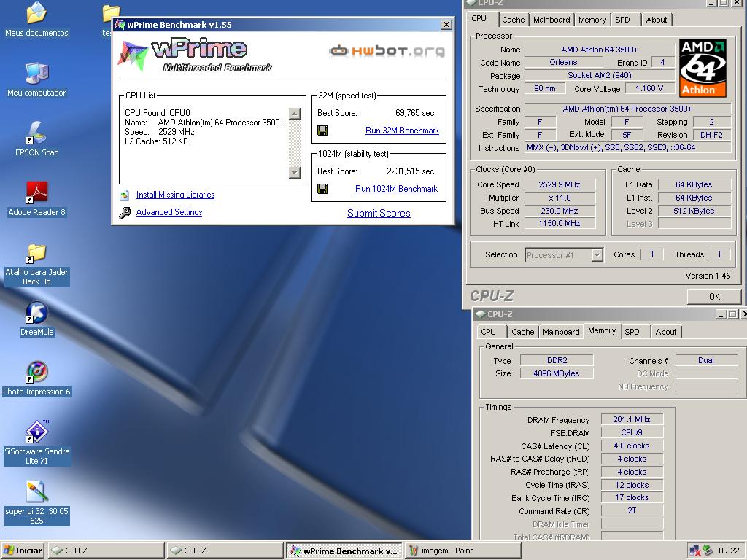This screenshot has height=560, width=747.
Task: Switch to Mainboard tab in top CPU-Z
Action: pos(551,20)
